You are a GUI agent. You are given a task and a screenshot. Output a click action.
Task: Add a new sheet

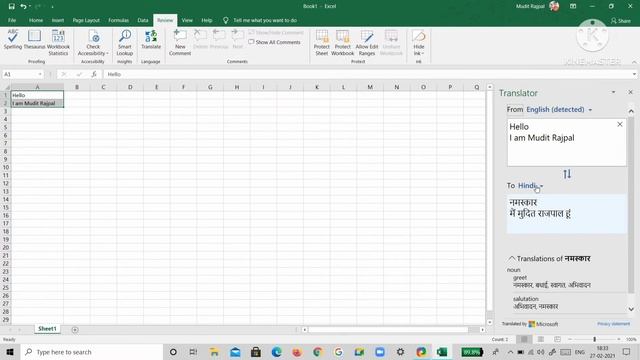click(75, 330)
